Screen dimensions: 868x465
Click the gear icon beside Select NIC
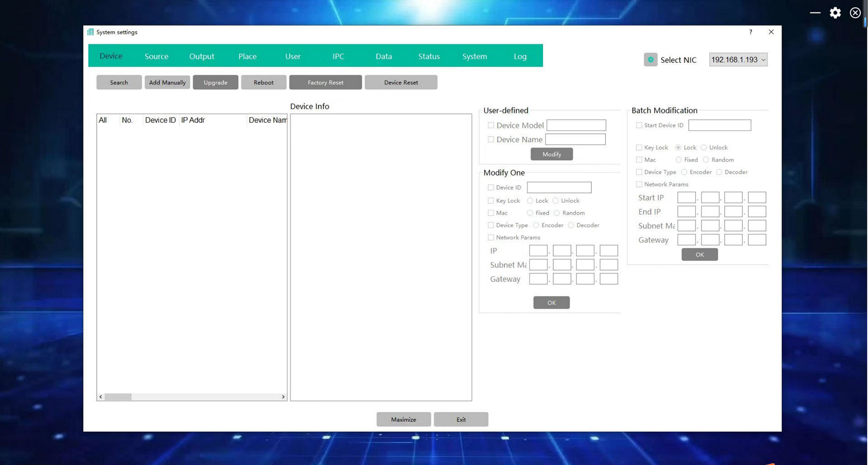pyautogui.click(x=650, y=60)
